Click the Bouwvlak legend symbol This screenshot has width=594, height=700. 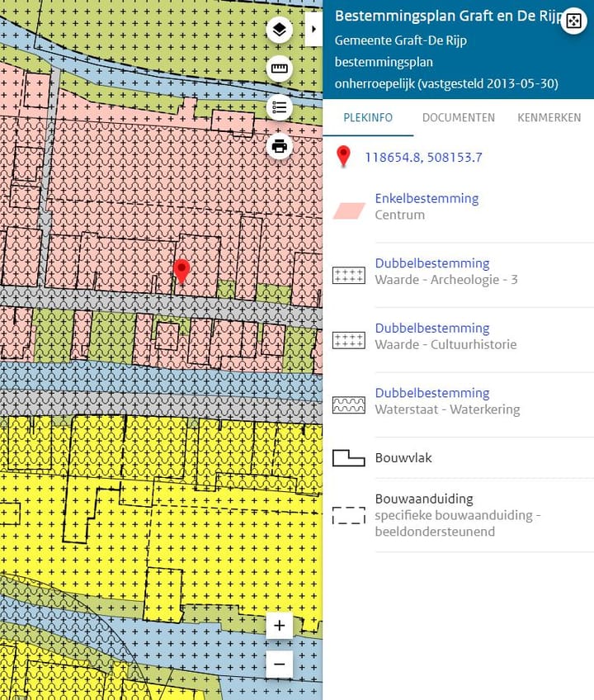pyautogui.click(x=348, y=458)
